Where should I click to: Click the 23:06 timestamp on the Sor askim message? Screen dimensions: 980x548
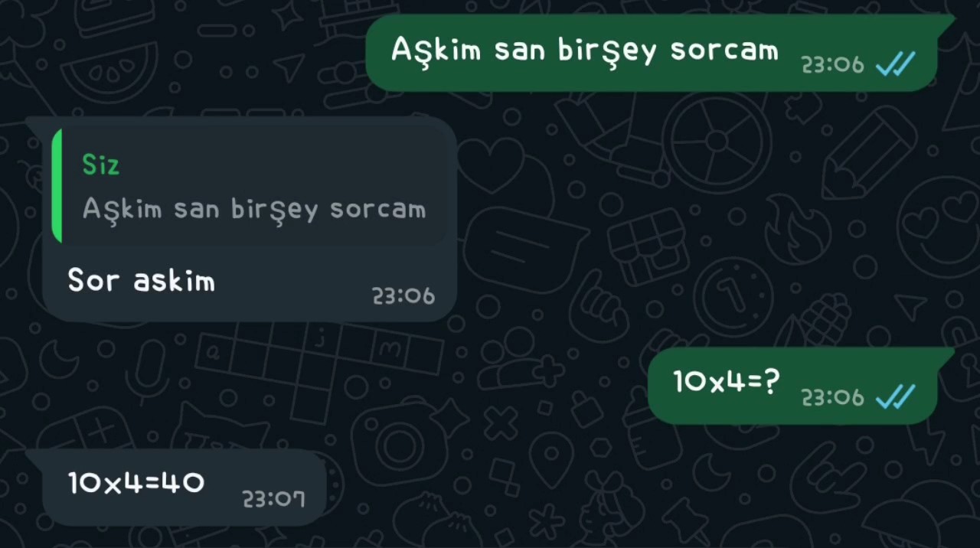[x=403, y=295]
